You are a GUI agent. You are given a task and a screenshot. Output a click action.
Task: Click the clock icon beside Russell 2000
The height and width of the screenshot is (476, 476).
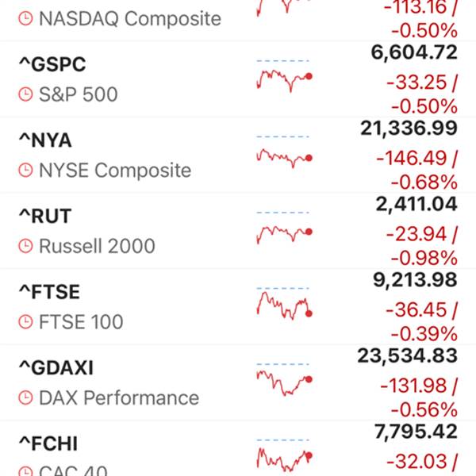(26, 247)
